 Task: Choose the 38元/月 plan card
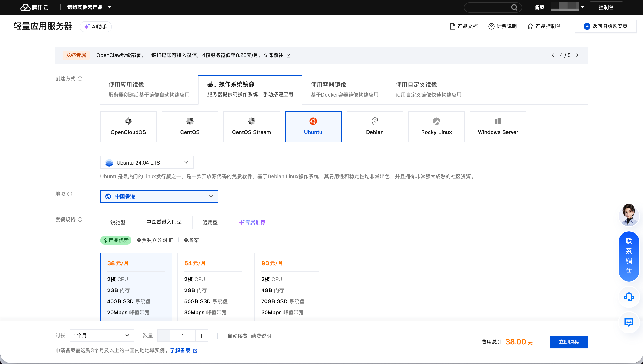(x=136, y=287)
